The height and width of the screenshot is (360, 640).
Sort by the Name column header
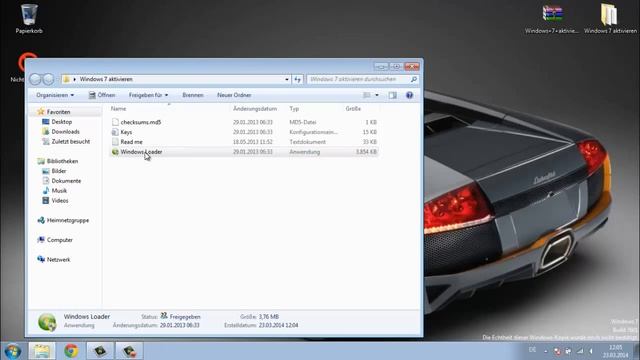pos(118,109)
